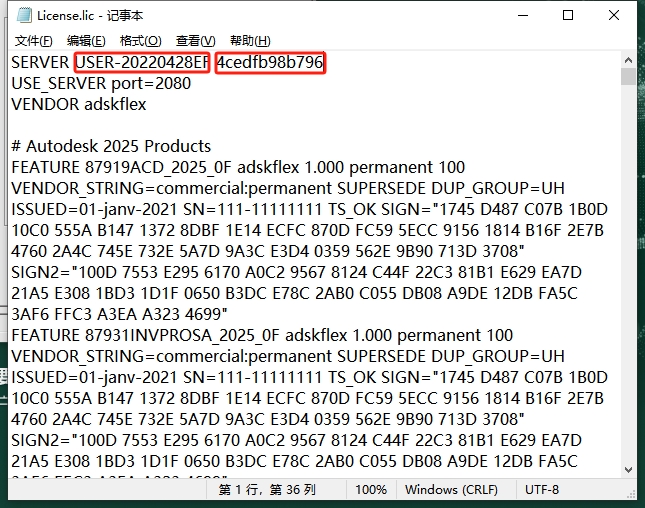Open the 帮助(H) menu

point(250,41)
